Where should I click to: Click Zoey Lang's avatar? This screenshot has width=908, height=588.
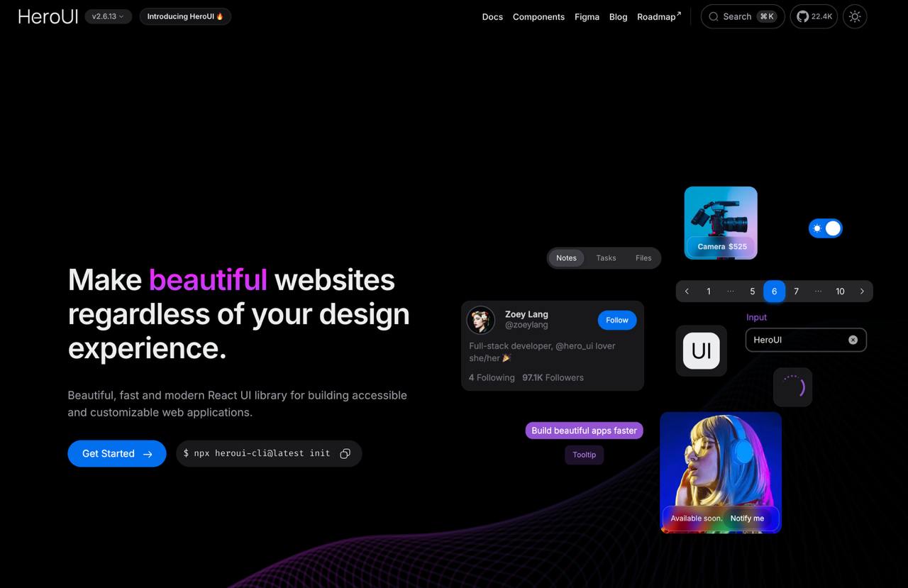[481, 320]
